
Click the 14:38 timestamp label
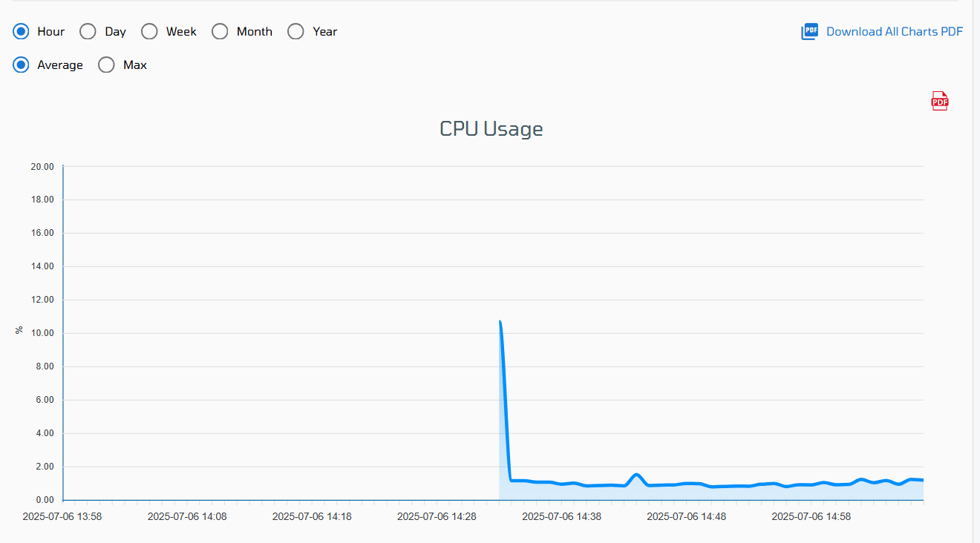click(x=561, y=516)
